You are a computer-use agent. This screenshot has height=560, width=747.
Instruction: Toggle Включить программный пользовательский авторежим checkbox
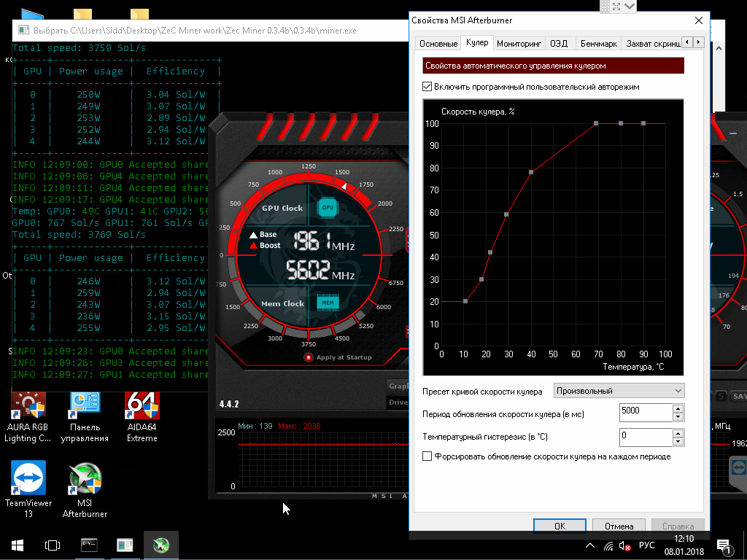[427, 87]
